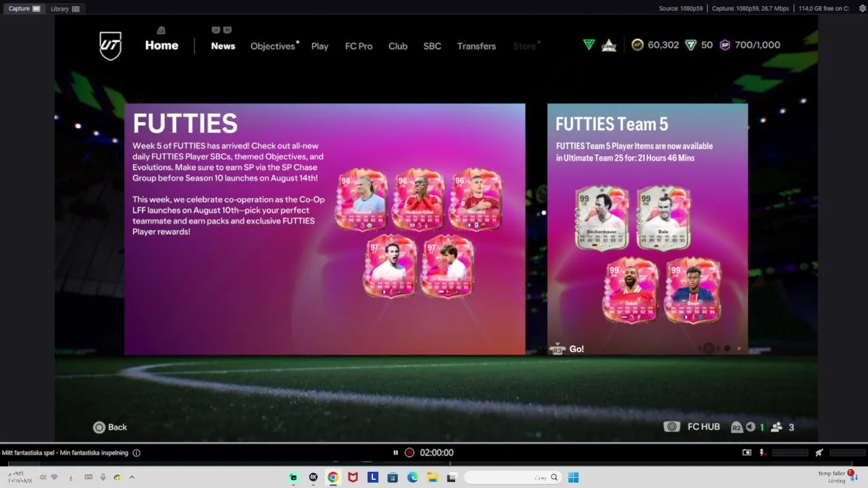868x488 pixels.
Task: Select the 99-rated PSG player card
Action: (692, 289)
